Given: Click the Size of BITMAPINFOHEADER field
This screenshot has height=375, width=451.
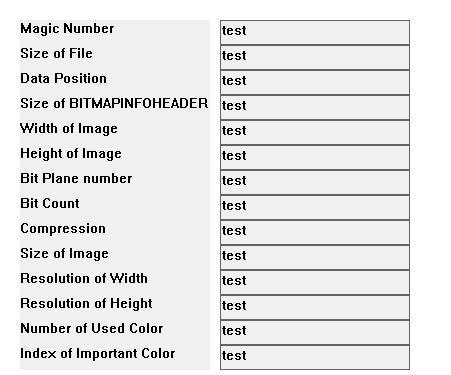Looking at the screenshot, I should (315, 107).
